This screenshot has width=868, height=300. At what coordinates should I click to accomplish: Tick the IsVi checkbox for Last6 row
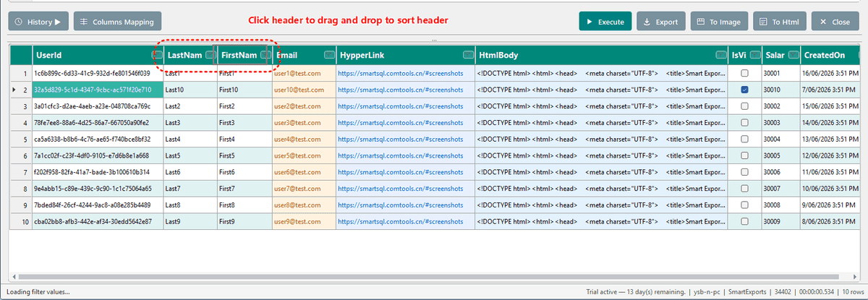(745, 172)
